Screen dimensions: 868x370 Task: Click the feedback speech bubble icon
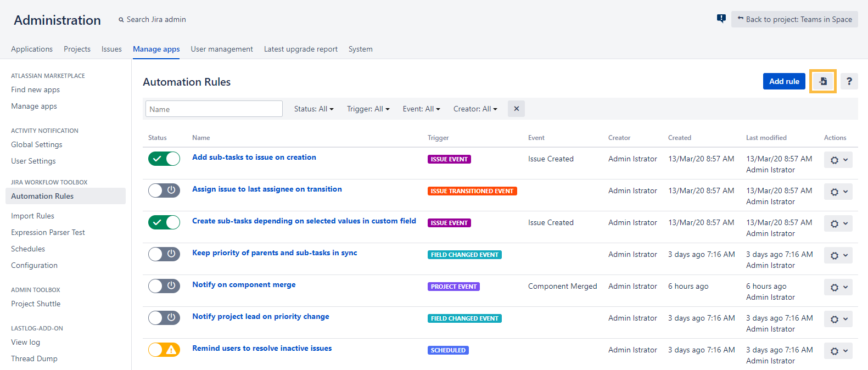click(721, 19)
